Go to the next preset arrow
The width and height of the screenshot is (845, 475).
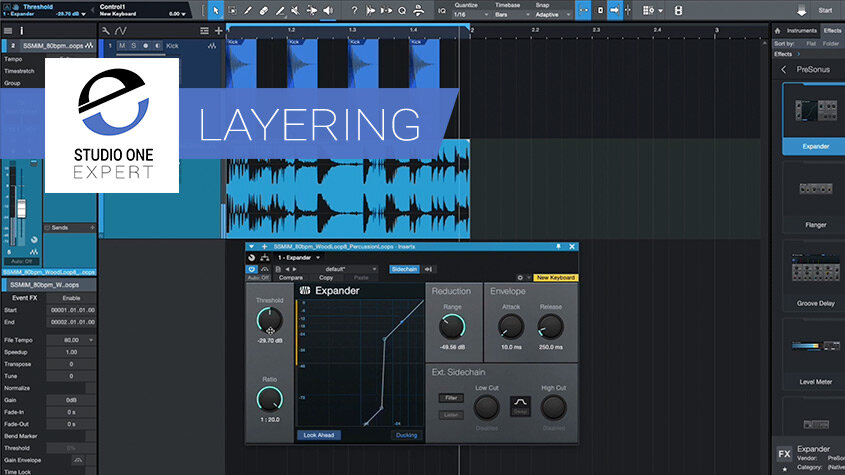coord(294,269)
